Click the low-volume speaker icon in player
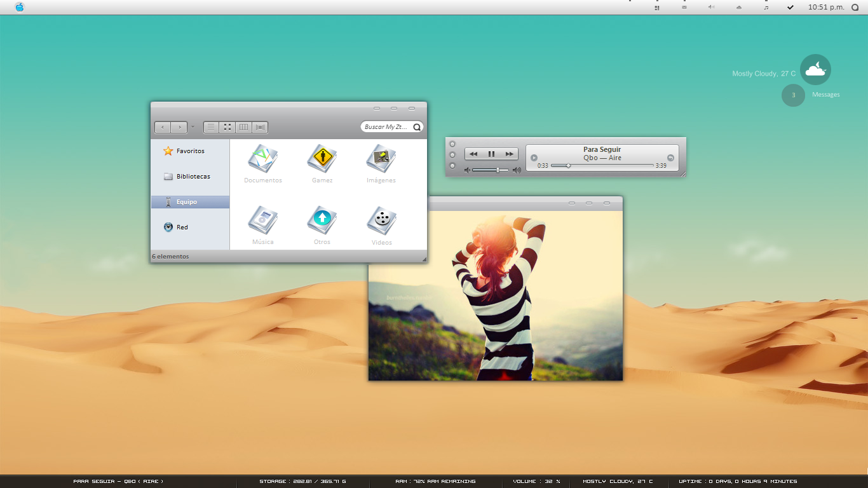The image size is (868, 488). pyautogui.click(x=468, y=170)
